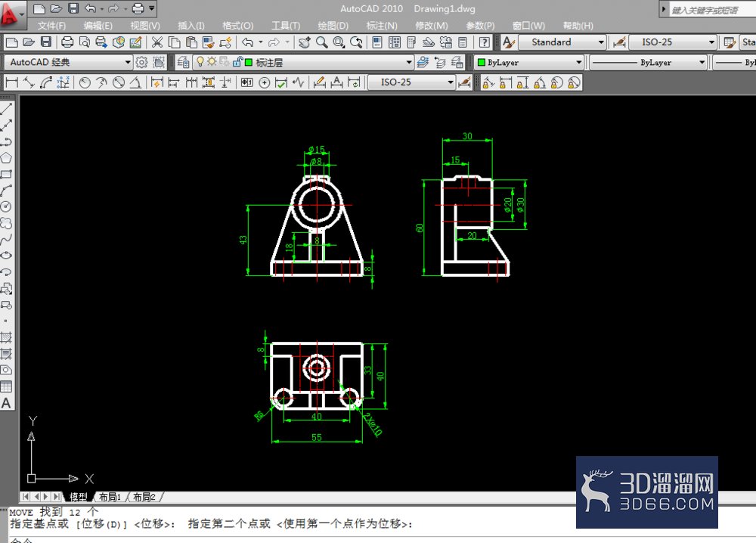Select the Polygon tool
Image resolution: width=756 pixels, height=543 pixels.
click(6, 158)
